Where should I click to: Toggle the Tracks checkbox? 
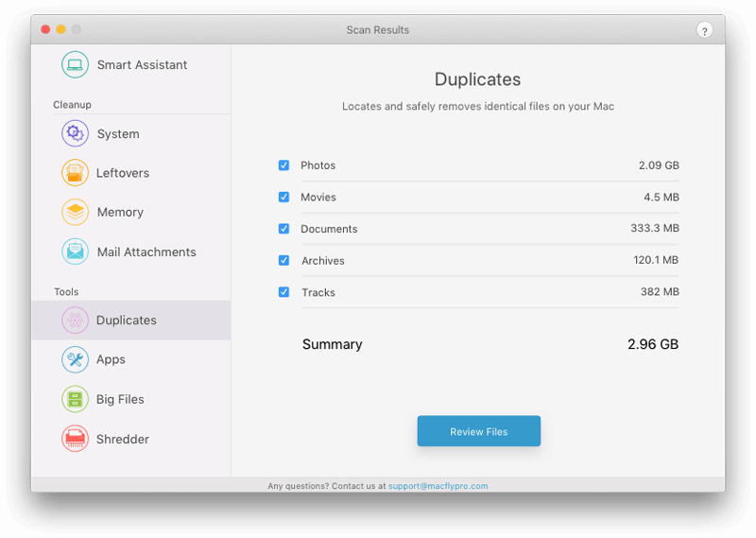[x=283, y=292]
